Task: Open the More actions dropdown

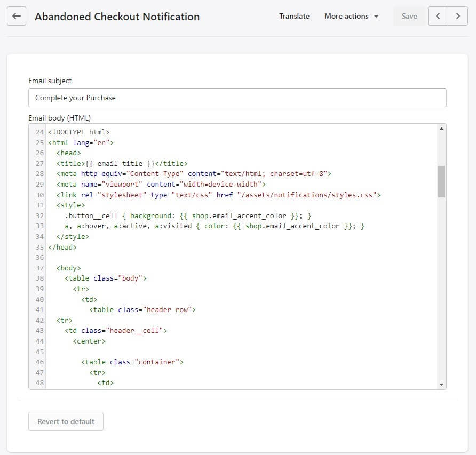Action: pos(351,16)
